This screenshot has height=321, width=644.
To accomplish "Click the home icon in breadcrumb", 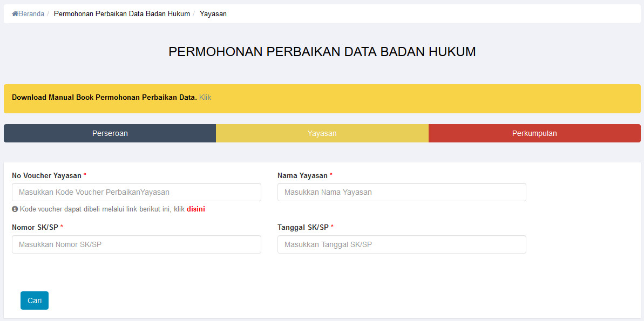I will tap(15, 14).
